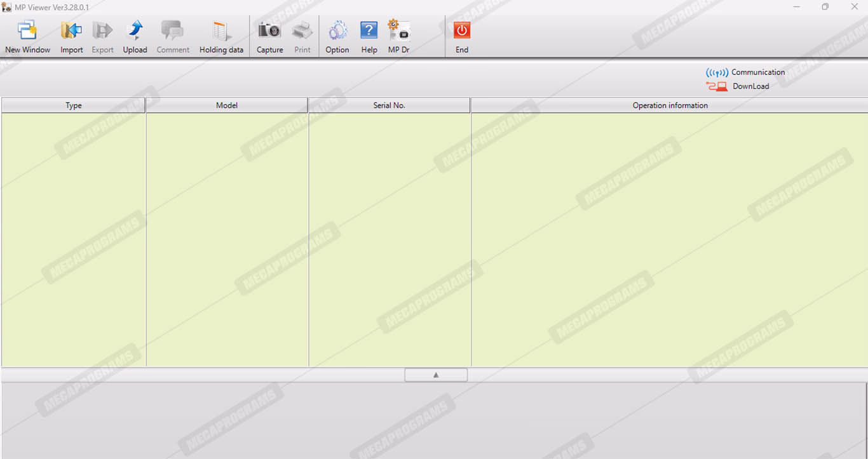Click the Comment speech bubble icon
The height and width of the screenshot is (459, 868).
click(172, 30)
